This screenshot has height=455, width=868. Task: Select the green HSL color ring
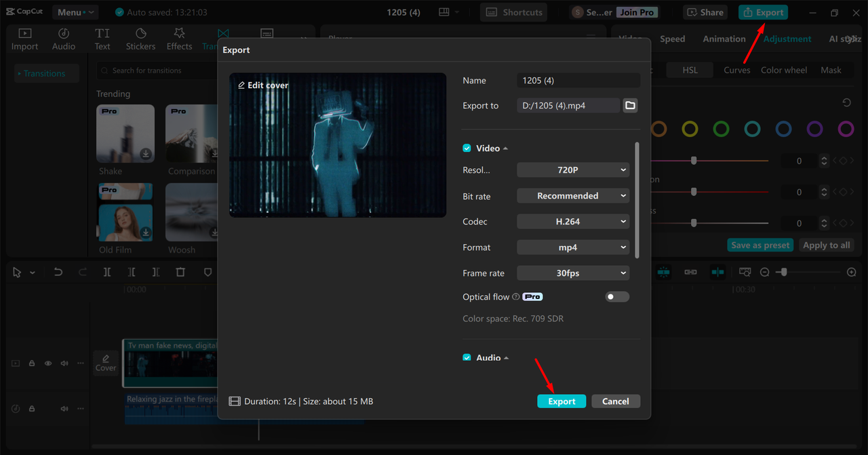click(721, 129)
